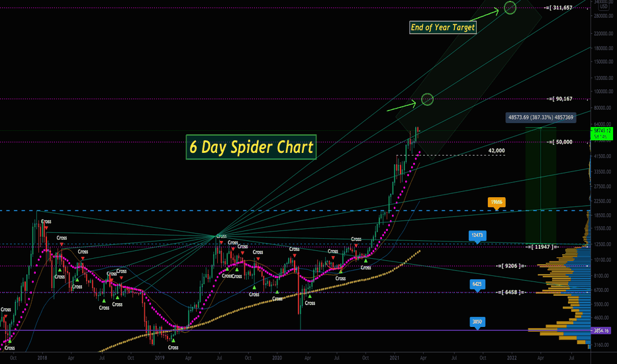
Task: Click the purple 3854.16 price axis tag
Action: tap(602, 330)
